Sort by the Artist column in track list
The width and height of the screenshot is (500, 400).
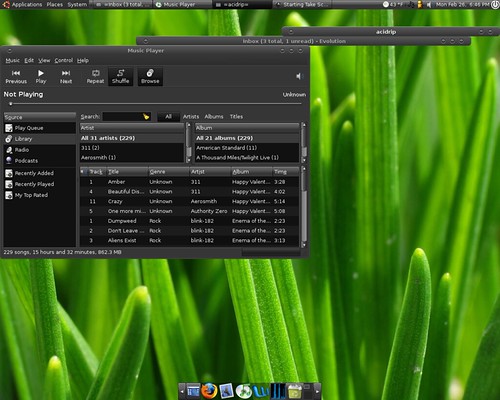click(210, 172)
